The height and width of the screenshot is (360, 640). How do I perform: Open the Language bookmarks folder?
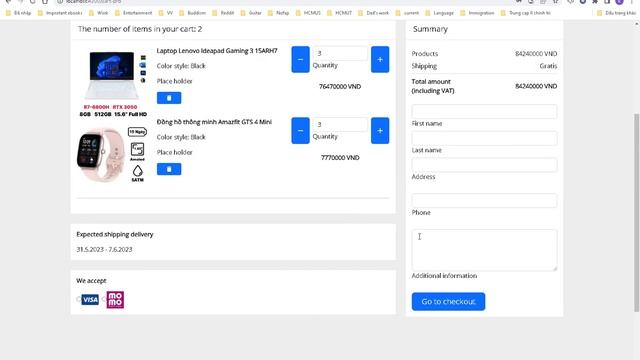(x=440, y=13)
